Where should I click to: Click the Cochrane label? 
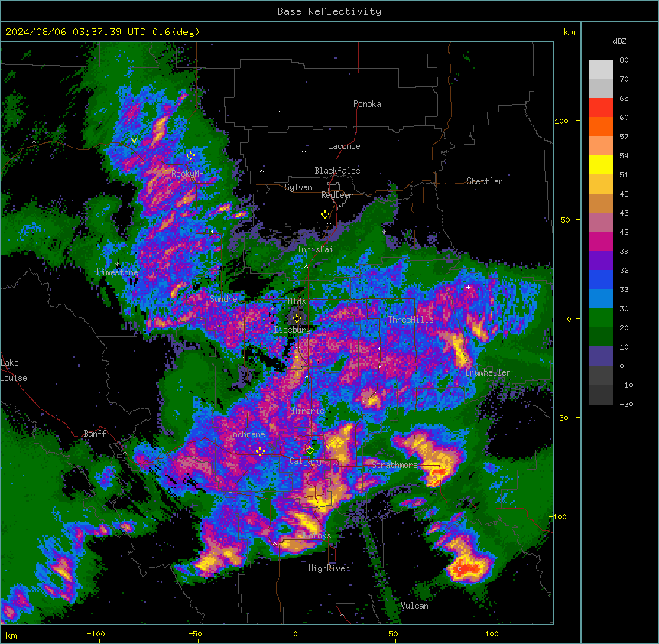(246, 434)
